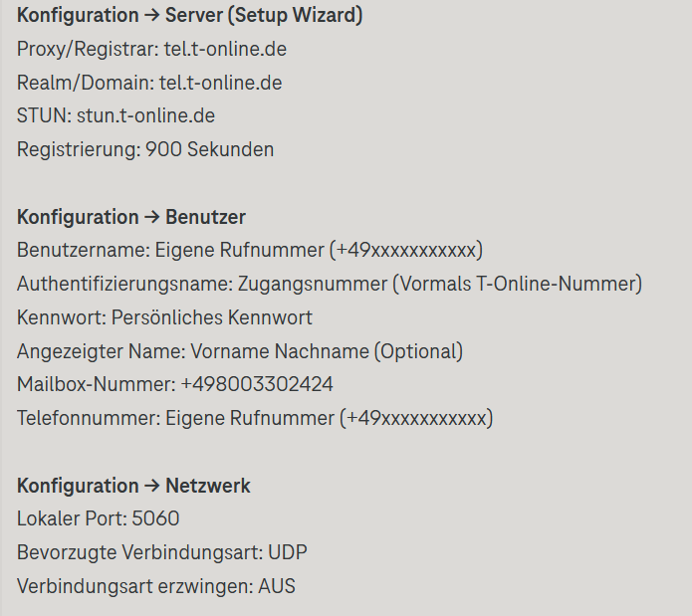Click the Authentifizierungsname Zugangsnummer line
Viewport: 692px width, 616px height.
tap(330, 284)
